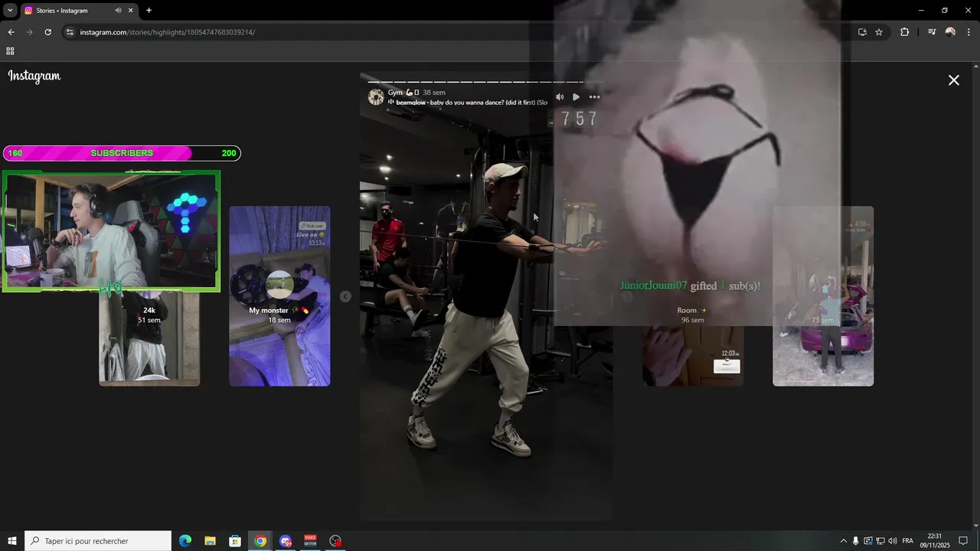
Task: Open OBS recording taskbar icon
Action: click(x=335, y=541)
